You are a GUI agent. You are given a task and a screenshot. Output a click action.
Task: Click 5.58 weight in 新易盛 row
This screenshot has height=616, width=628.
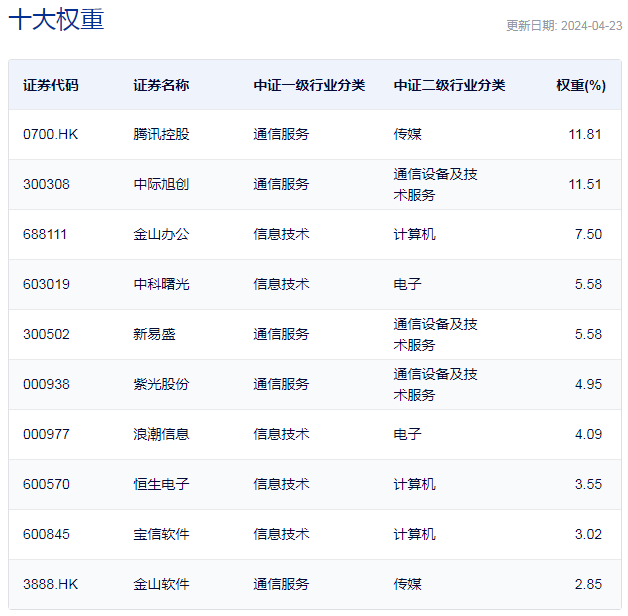[x=588, y=334]
